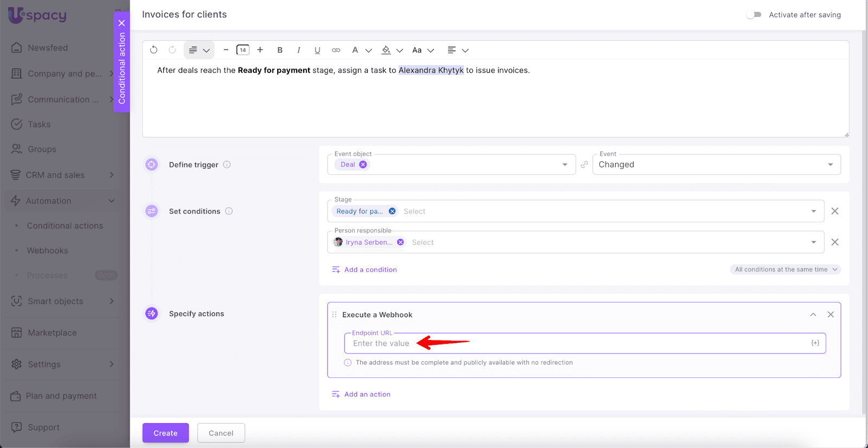The height and width of the screenshot is (448, 868).
Task: Apply italic formatting
Action: [x=298, y=50]
